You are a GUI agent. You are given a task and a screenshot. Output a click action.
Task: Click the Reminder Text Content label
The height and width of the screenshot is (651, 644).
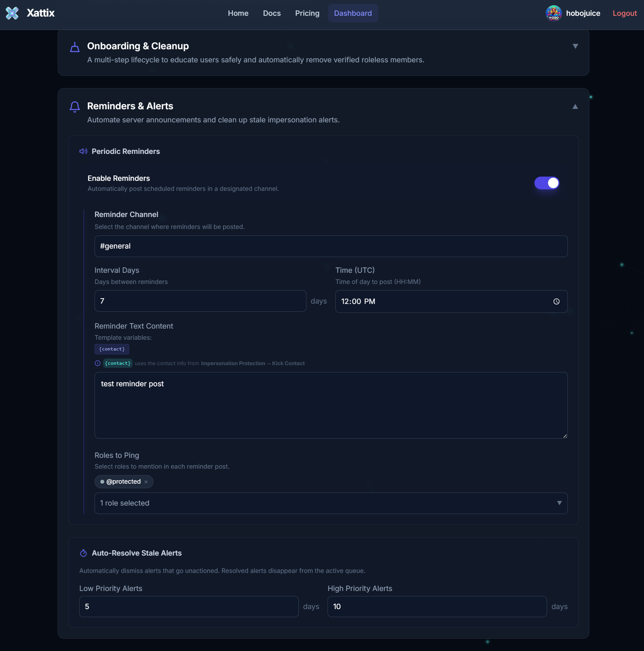click(x=134, y=326)
